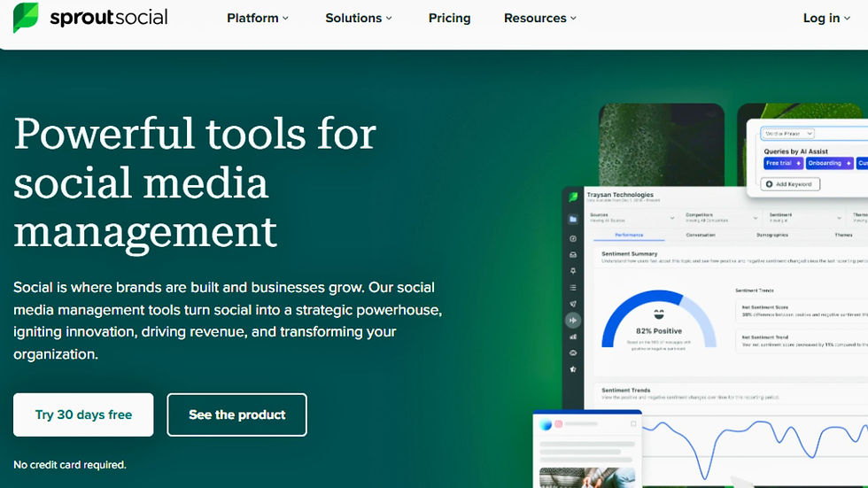
Task: Open the Sources filter dropdown
Action: point(632,218)
